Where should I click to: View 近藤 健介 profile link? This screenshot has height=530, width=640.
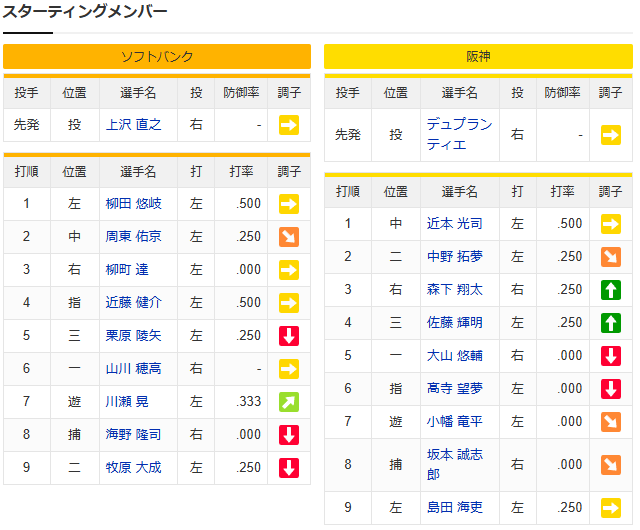(133, 303)
